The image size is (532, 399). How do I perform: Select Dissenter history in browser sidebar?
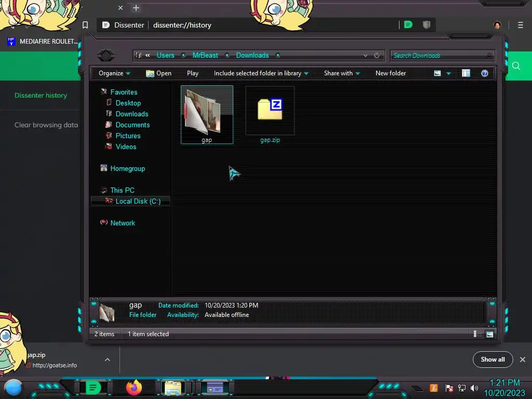tap(41, 96)
